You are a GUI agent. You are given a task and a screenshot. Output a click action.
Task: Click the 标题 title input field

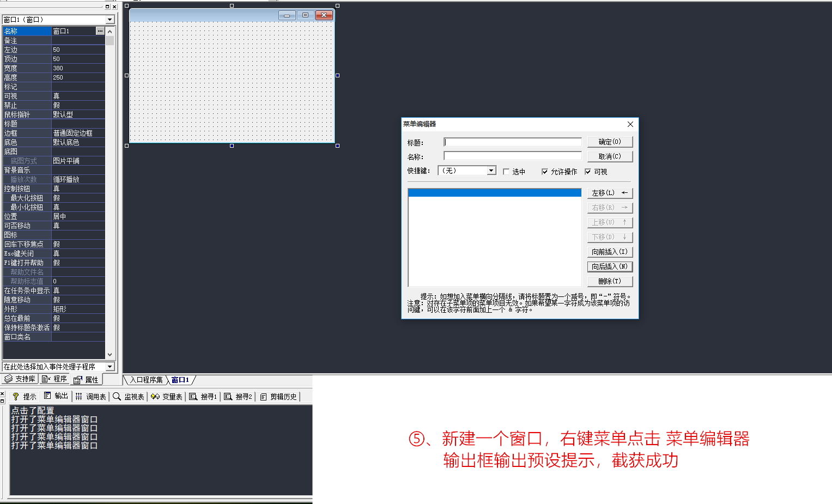[513, 142]
